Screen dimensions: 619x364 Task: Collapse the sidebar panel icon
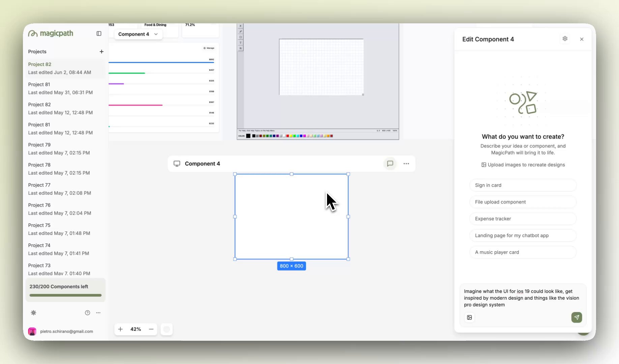(99, 33)
